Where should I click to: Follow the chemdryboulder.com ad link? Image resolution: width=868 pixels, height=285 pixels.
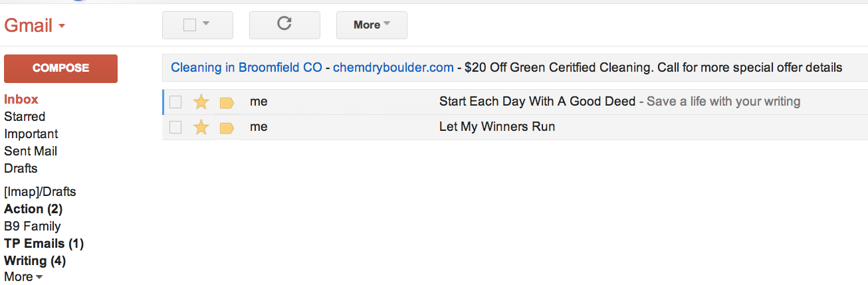393,67
